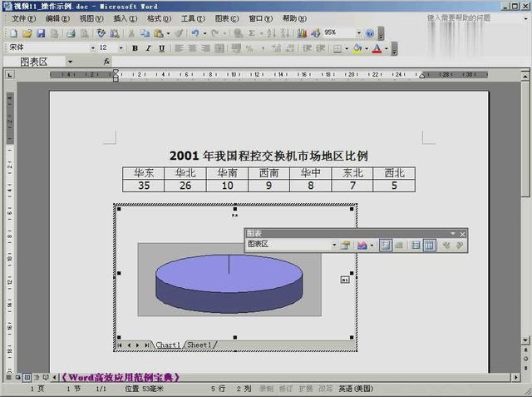This screenshot has height=397, width=532.
Task: Toggle By Column series in Chart toolbar
Action: pyautogui.click(x=429, y=246)
